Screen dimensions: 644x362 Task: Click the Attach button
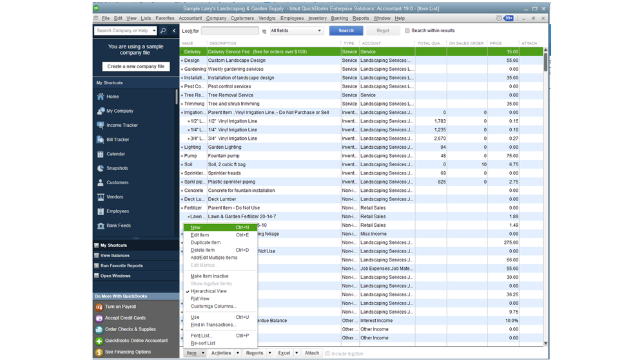[x=312, y=353]
